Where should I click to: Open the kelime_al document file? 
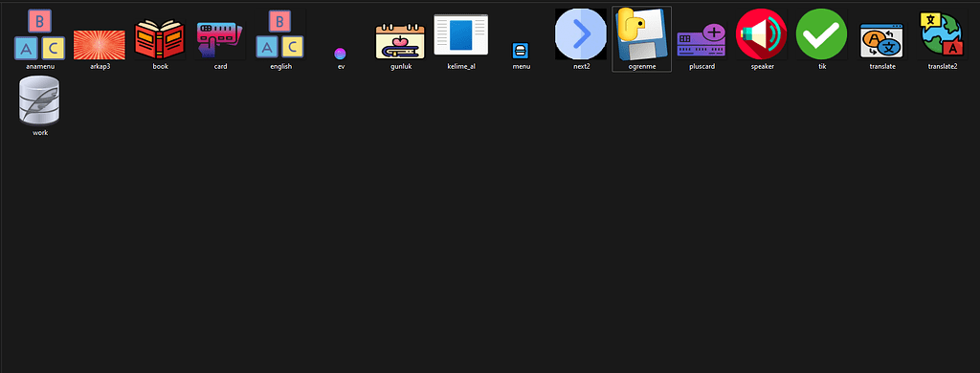click(461, 35)
